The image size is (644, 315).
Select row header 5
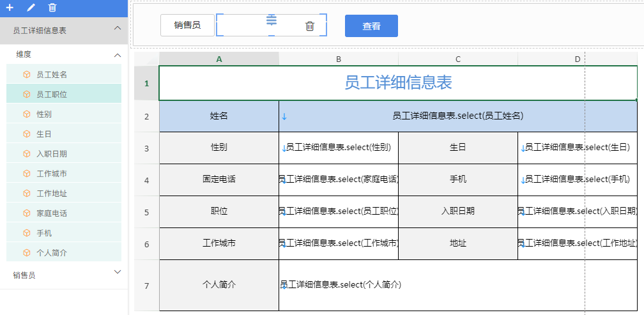147,212
